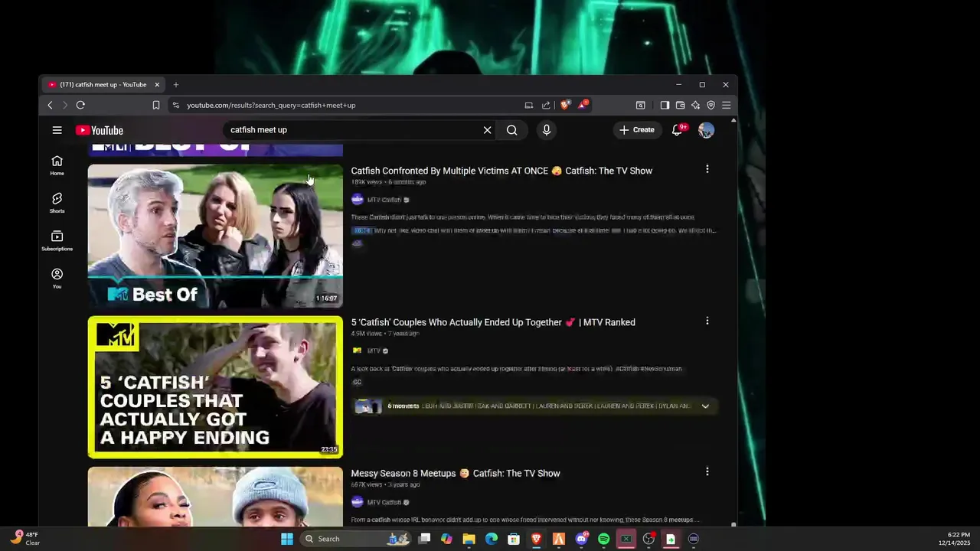The image size is (980, 551).
Task: Click the Create button
Action: coord(637,130)
